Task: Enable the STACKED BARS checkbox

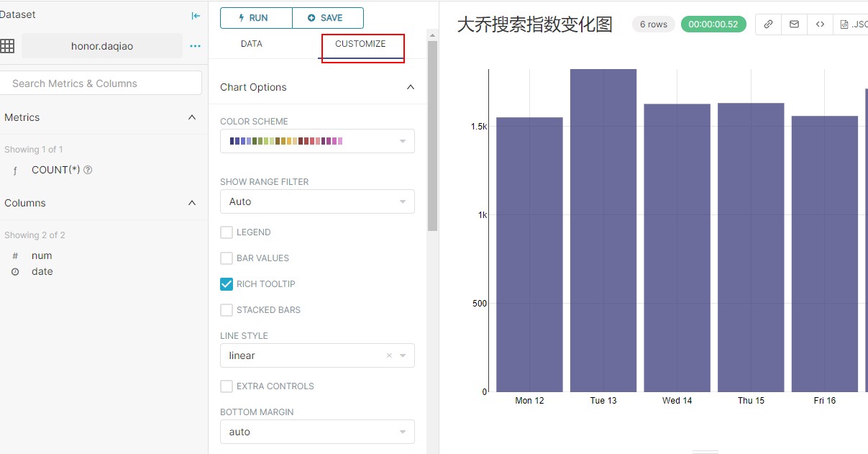Action: point(227,310)
